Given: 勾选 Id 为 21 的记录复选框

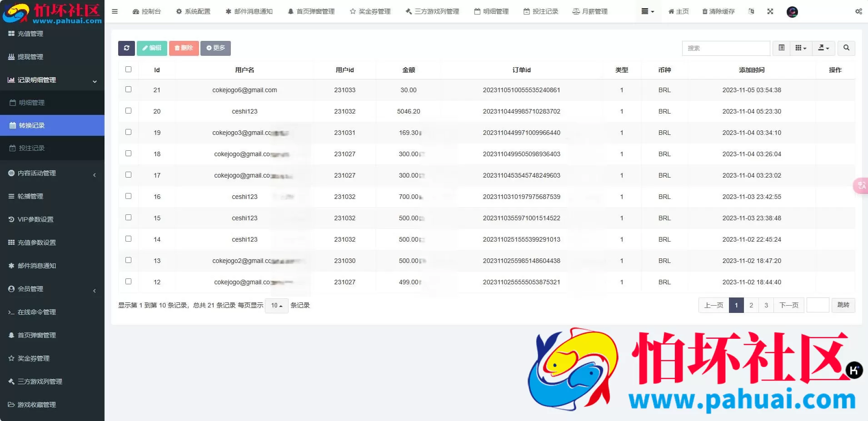Looking at the screenshot, I should (x=129, y=89).
